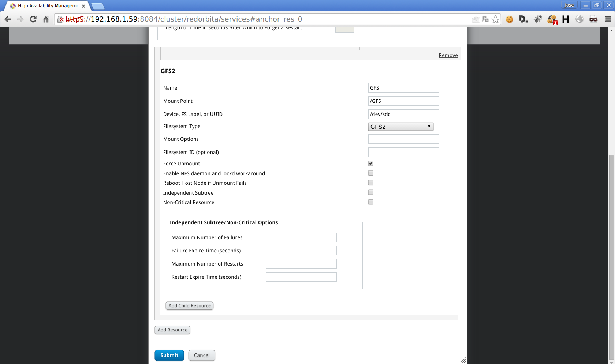The height and width of the screenshot is (364, 615).
Task: Reload the current page
Action: pyautogui.click(x=33, y=19)
